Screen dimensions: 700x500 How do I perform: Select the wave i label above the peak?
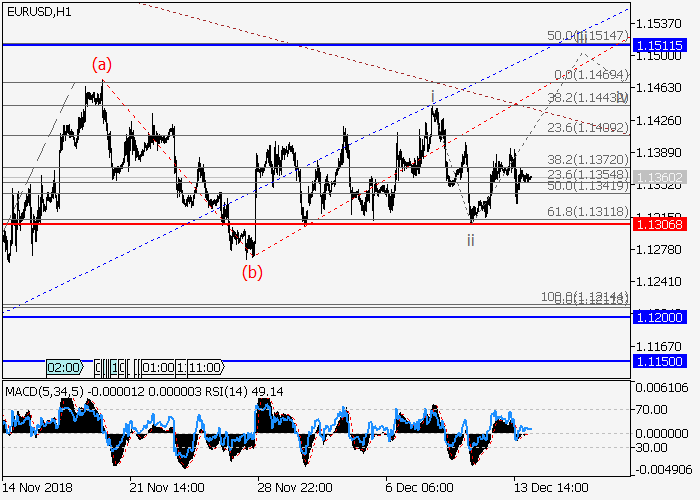[432, 96]
